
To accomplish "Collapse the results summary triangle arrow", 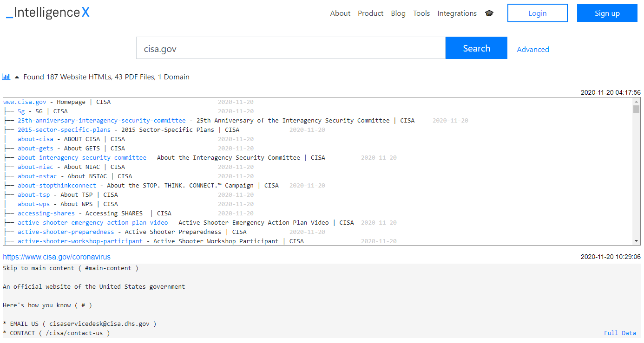I will point(17,77).
